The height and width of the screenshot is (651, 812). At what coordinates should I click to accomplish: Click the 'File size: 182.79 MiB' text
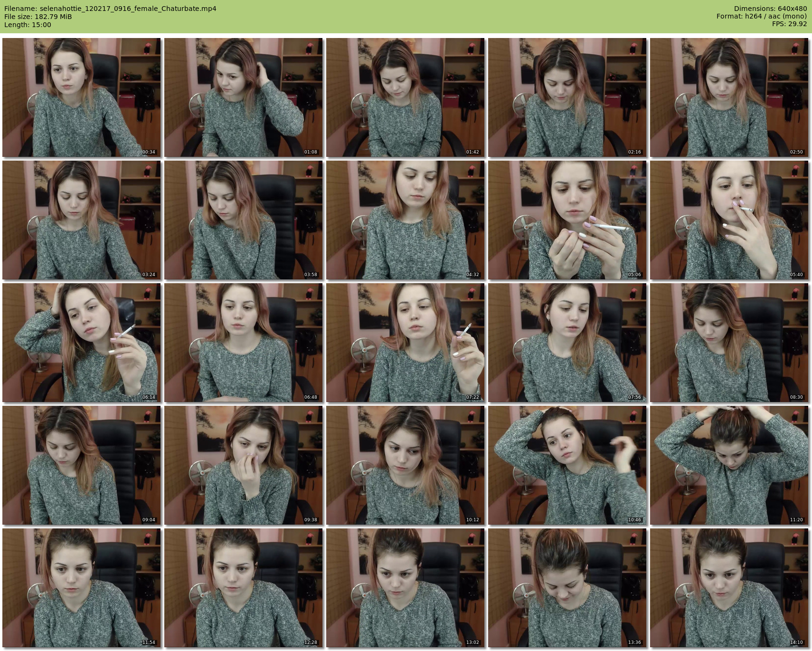(38, 17)
